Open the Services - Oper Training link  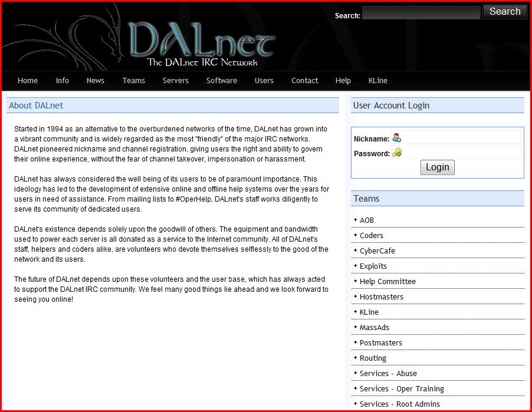402,389
